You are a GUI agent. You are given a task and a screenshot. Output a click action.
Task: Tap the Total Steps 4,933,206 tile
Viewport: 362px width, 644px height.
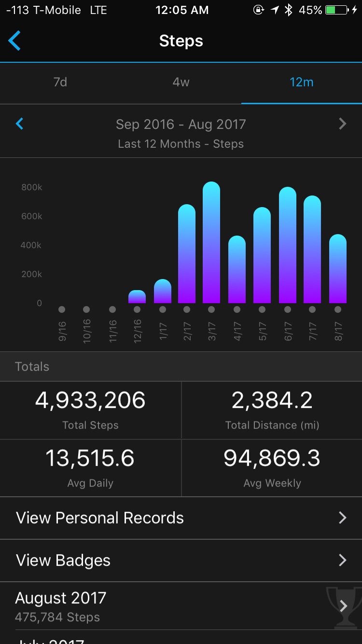pyautogui.click(x=90, y=410)
